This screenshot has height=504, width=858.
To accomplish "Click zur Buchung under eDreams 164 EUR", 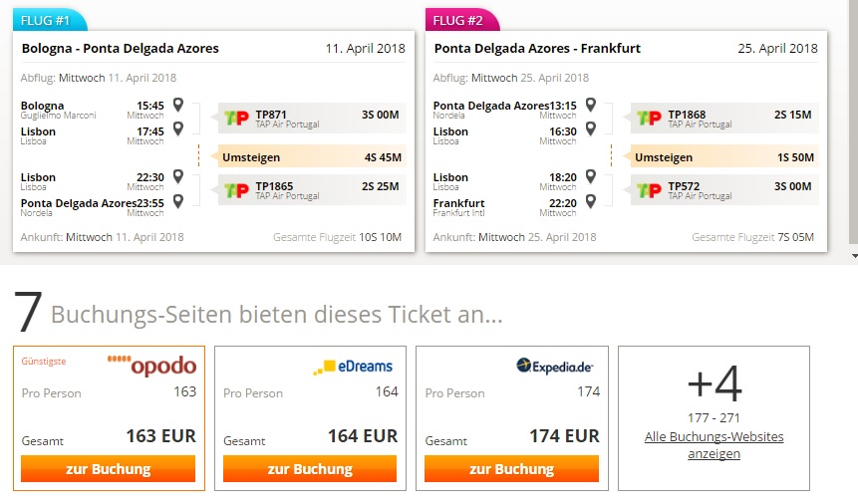I will point(310,469).
